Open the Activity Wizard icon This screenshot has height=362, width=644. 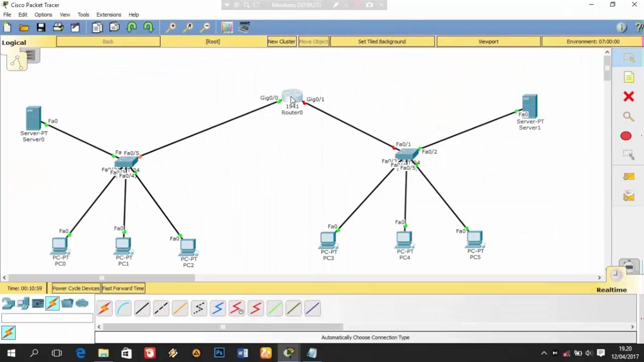pyautogui.click(x=75, y=28)
